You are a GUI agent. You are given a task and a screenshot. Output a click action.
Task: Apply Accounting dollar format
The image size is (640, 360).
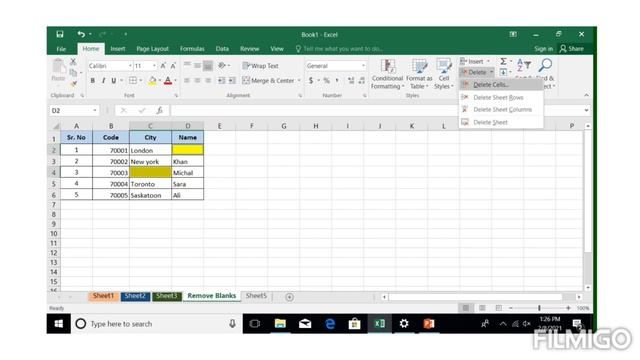coord(311,81)
